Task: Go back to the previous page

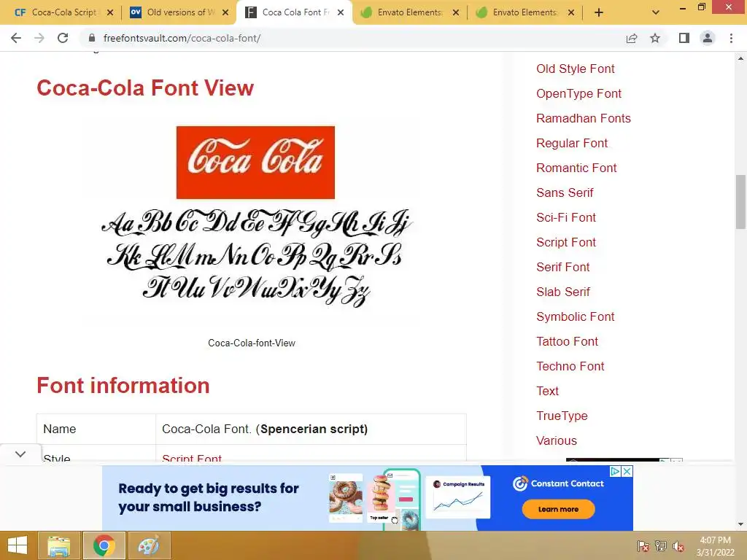Action: click(16, 38)
